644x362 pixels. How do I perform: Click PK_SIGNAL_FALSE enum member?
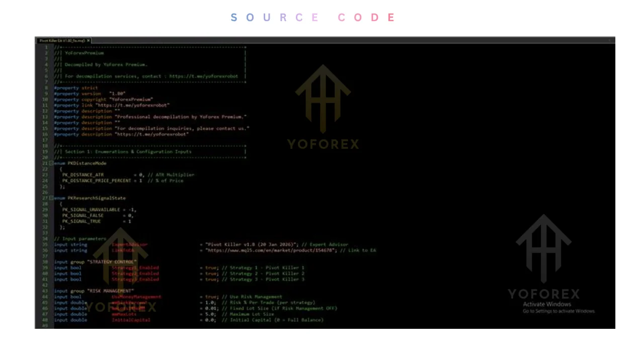tap(83, 215)
